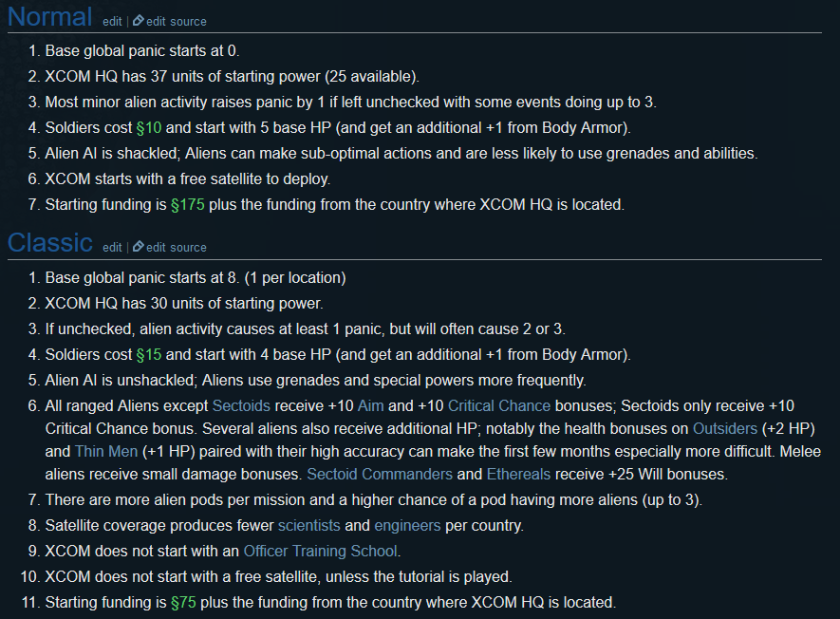The height and width of the screenshot is (619, 840).
Task: Open 'edit source' for the Normal section
Action: coord(176,21)
